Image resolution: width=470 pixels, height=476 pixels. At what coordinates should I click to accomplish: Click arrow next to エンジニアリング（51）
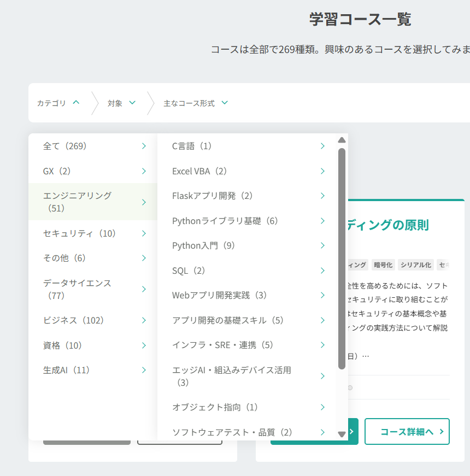pyautogui.click(x=144, y=202)
